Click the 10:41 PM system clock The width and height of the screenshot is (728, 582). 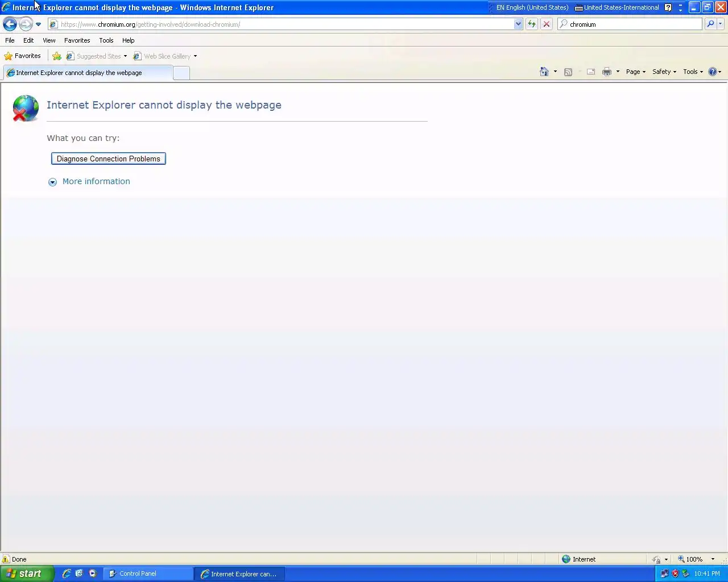707,573
